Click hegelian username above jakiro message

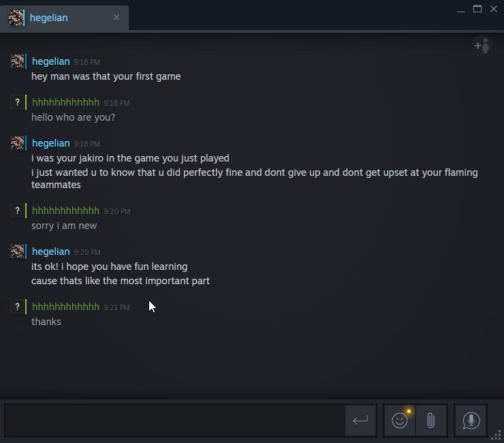(x=51, y=143)
